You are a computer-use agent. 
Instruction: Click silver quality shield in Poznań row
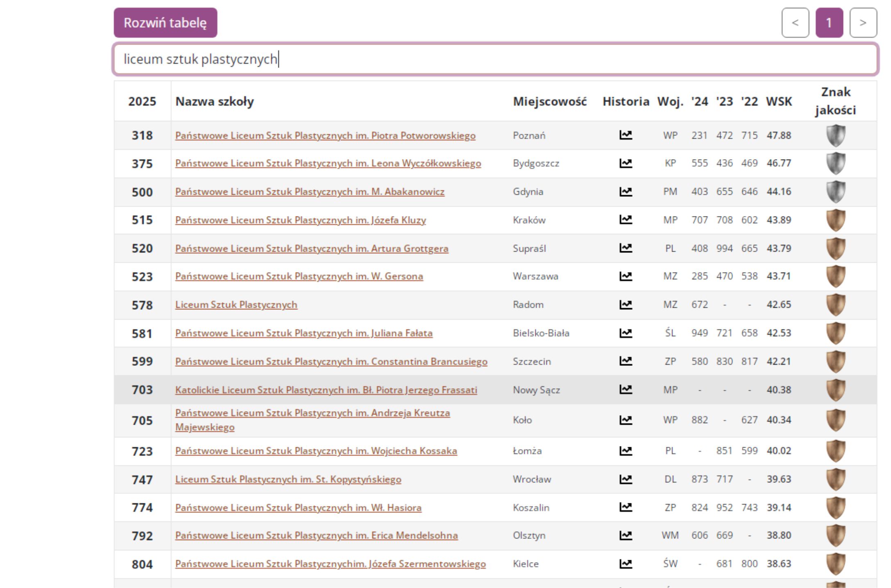point(835,135)
